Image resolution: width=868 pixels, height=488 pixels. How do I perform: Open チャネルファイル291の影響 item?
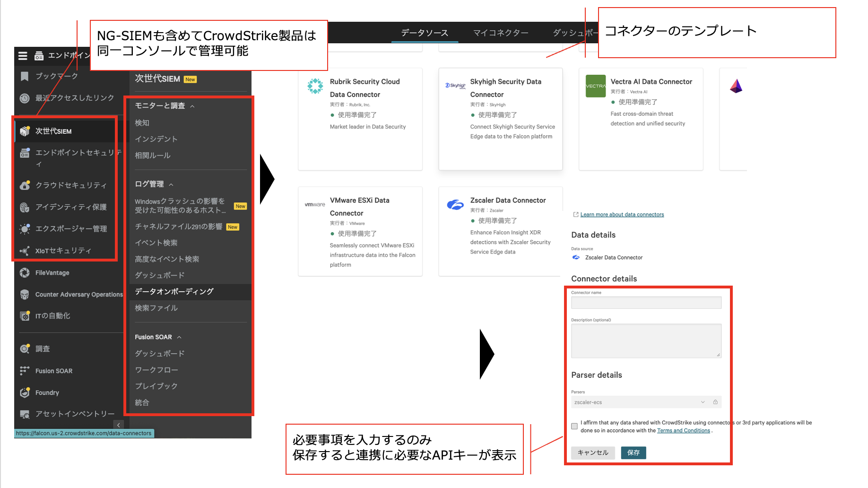179,227
